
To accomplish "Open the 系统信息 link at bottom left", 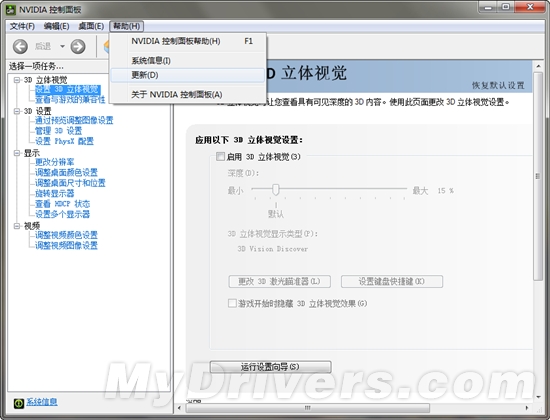I will point(42,402).
